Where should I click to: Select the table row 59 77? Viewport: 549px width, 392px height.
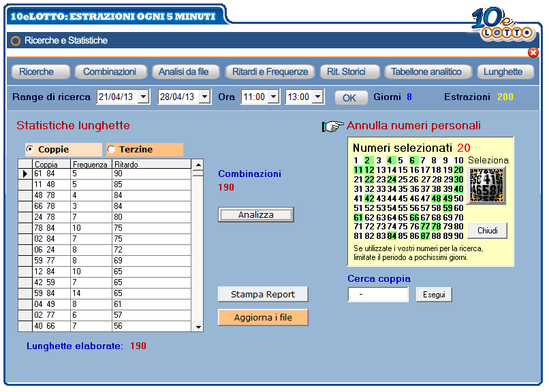coord(104,260)
